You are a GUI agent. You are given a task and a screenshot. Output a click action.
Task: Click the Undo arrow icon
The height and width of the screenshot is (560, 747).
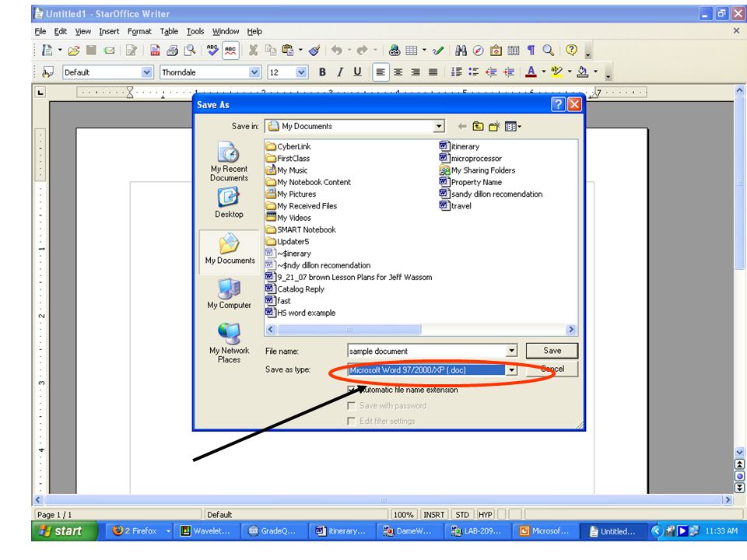click(337, 50)
